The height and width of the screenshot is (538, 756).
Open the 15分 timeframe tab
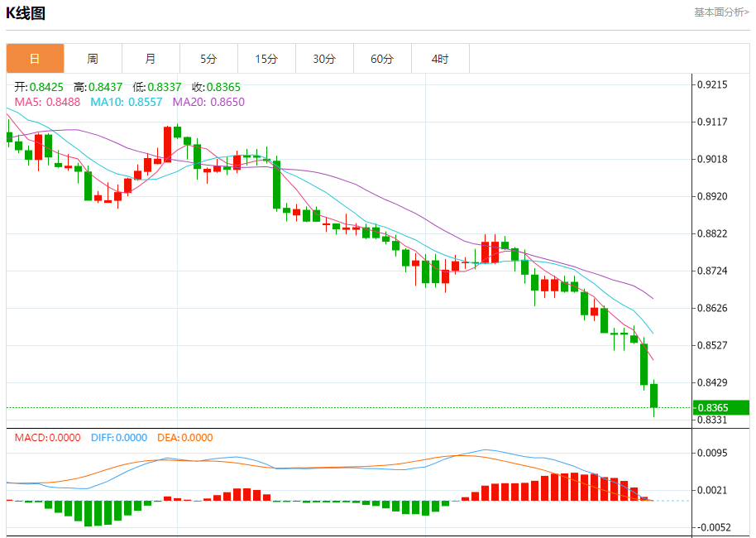point(266,59)
